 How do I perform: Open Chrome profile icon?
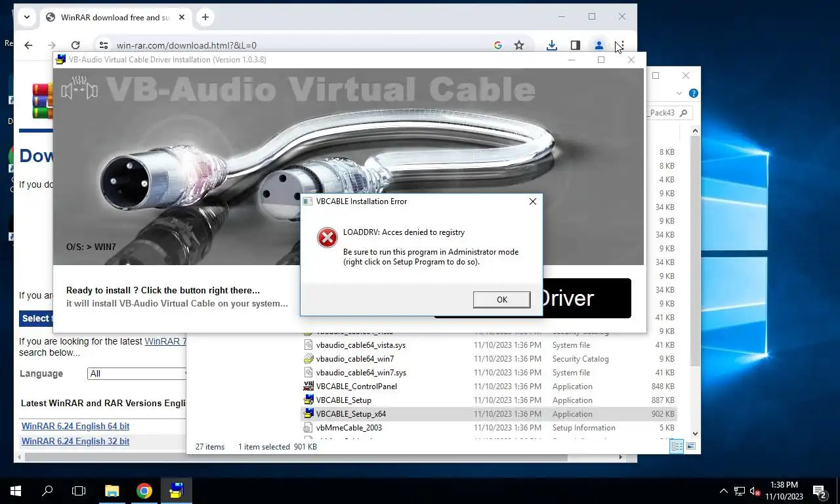pos(598,45)
